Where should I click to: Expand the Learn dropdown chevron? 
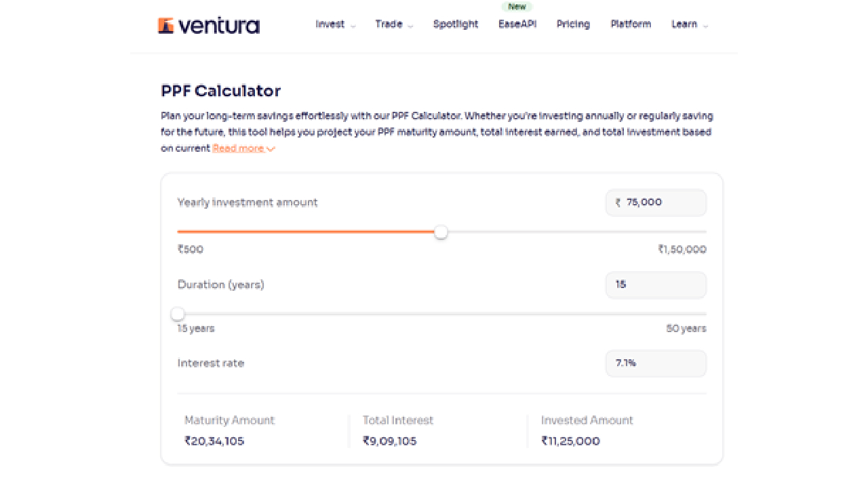(705, 26)
